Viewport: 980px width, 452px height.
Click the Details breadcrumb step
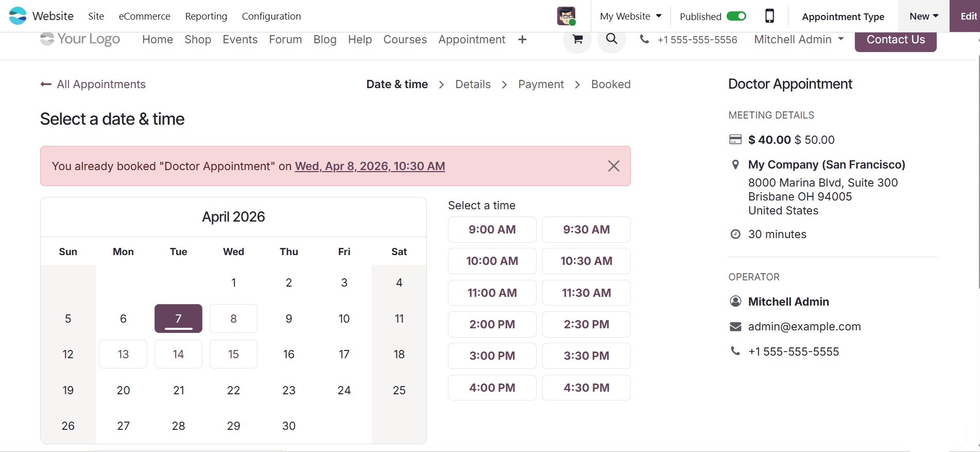[473, 84]
